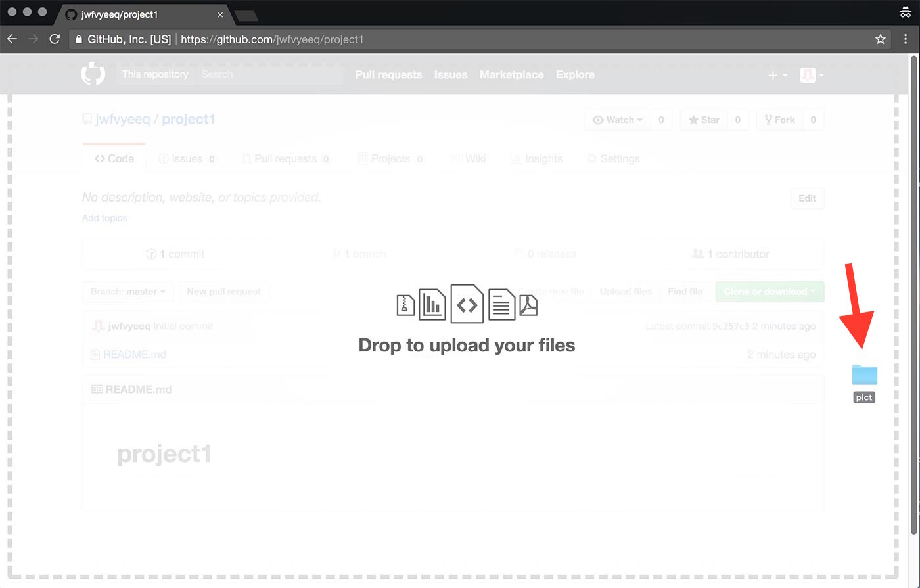This screenshot has width=920, height=588.
Task: Expand the plus create-new dropdown
Action: [x=778, y=76]
